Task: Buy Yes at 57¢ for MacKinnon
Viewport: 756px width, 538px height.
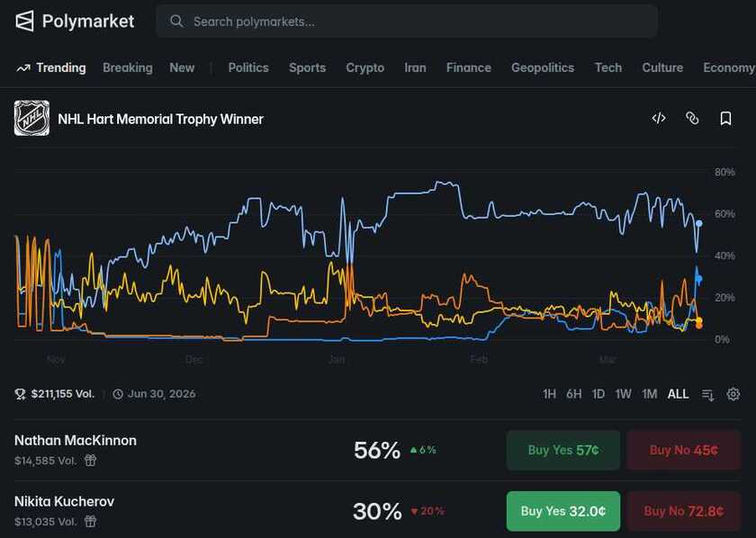Action: [562, 450]
